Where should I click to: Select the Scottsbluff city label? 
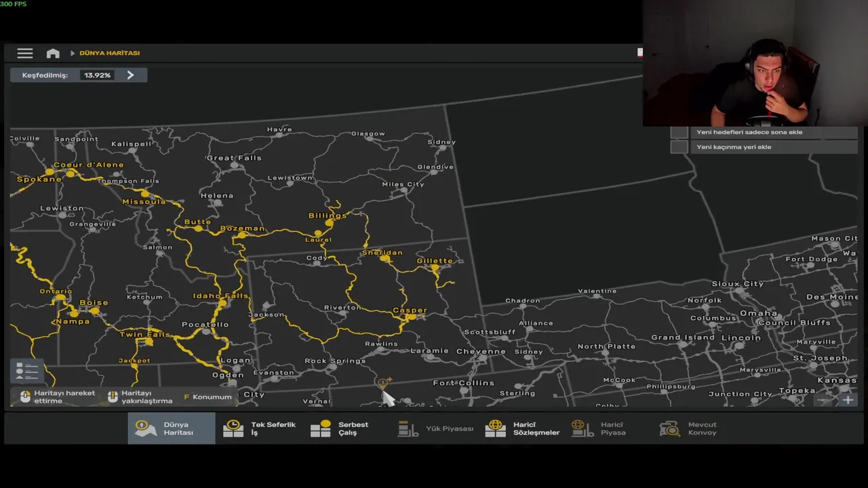[490, 332]
